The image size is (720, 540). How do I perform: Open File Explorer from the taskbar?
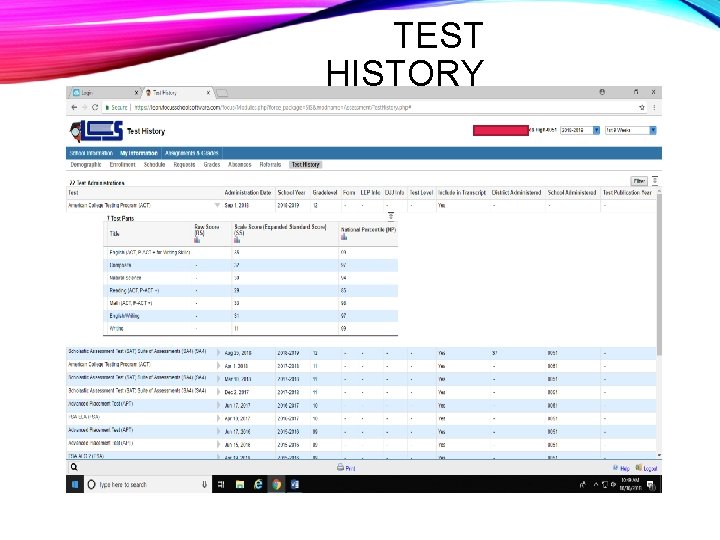pyautogui.click(x=240, y=484)
